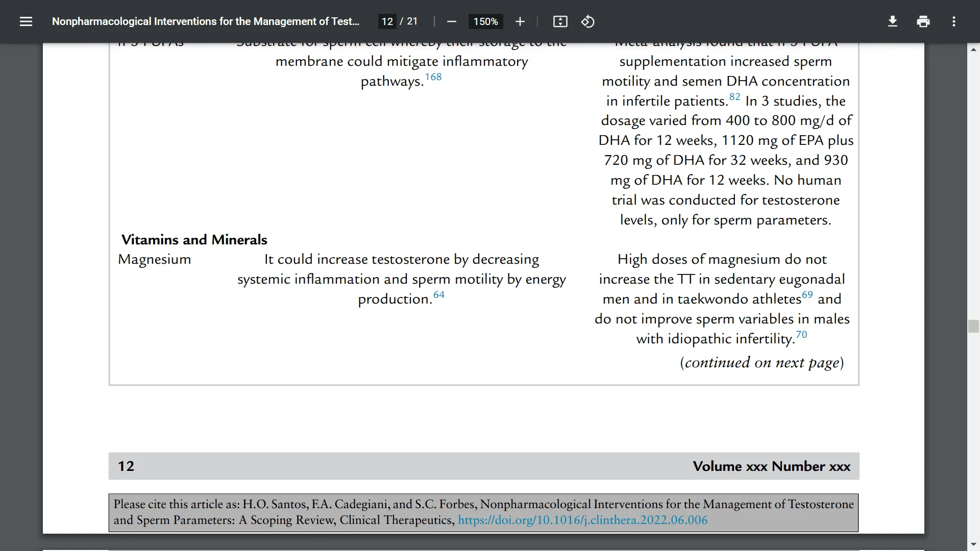Print the document
The image size is (980, 551).
click(923, 21)
